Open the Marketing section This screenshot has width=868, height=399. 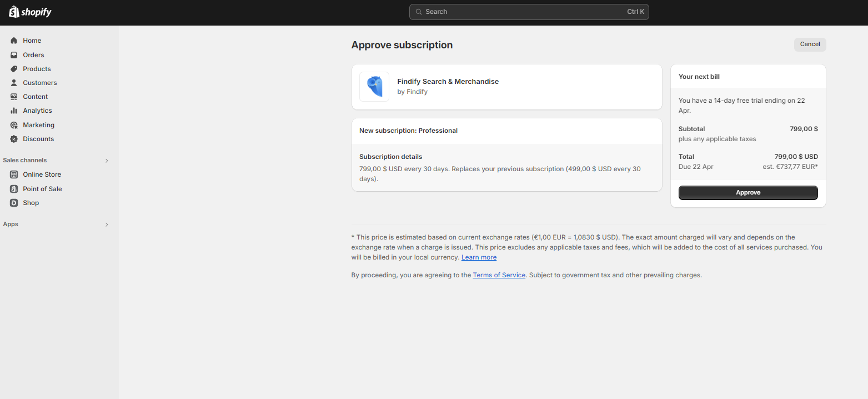pos(39,124)
